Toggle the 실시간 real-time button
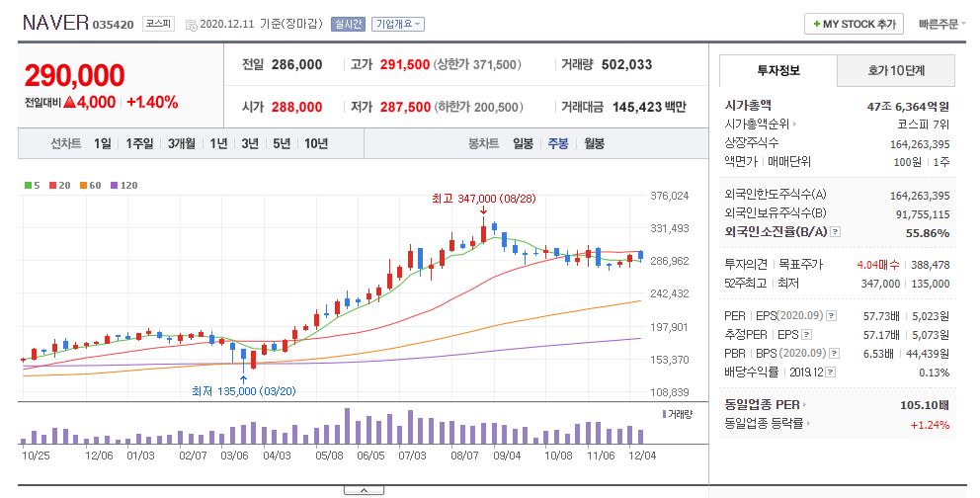The width and height of the screenshot is (980, 498). tap(348, 25)
